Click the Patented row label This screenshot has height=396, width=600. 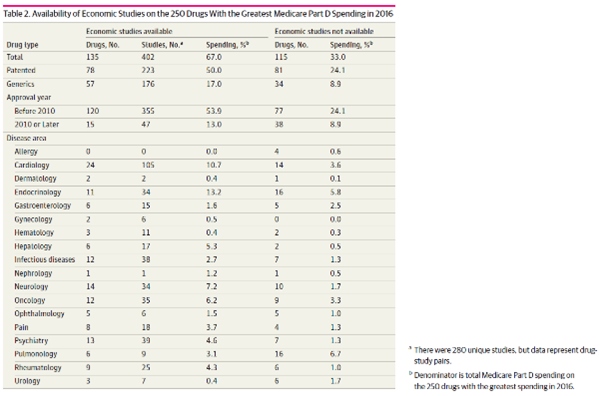coord(21,70)
